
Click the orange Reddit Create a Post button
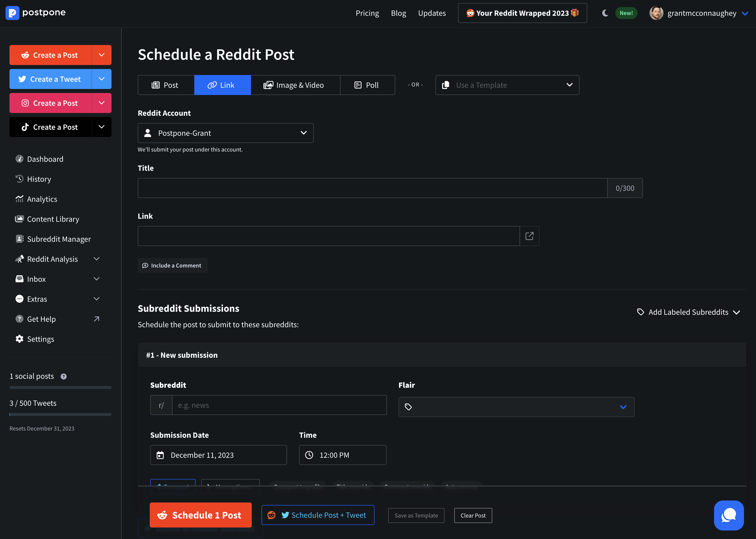tap(50, 55)
